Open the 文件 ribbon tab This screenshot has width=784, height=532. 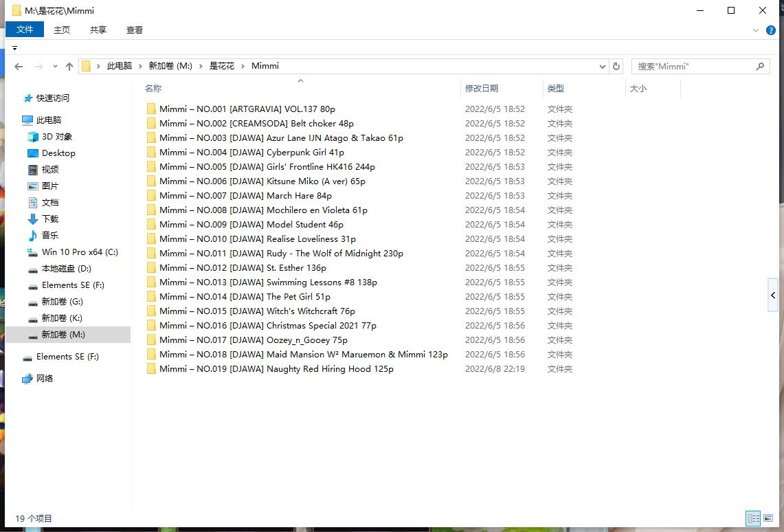coord(25,30)
